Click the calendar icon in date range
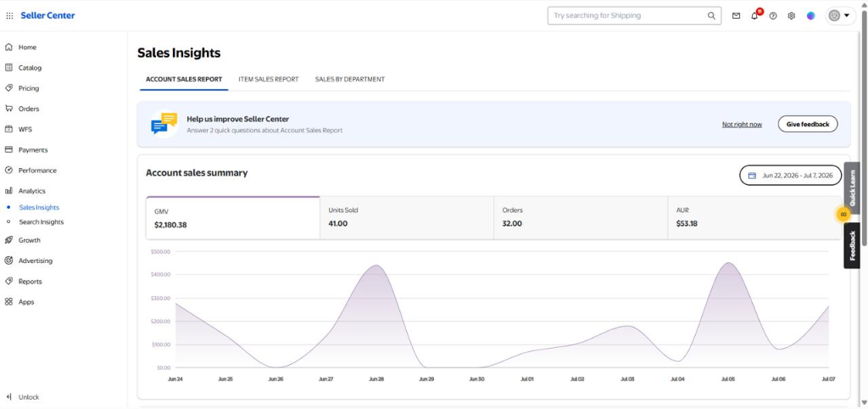 (752, 175)
